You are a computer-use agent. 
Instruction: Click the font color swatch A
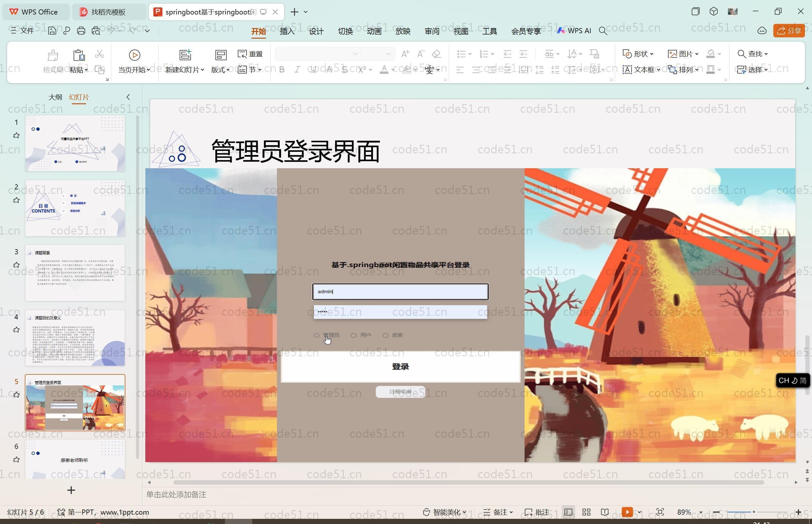(x=384, y=69)
